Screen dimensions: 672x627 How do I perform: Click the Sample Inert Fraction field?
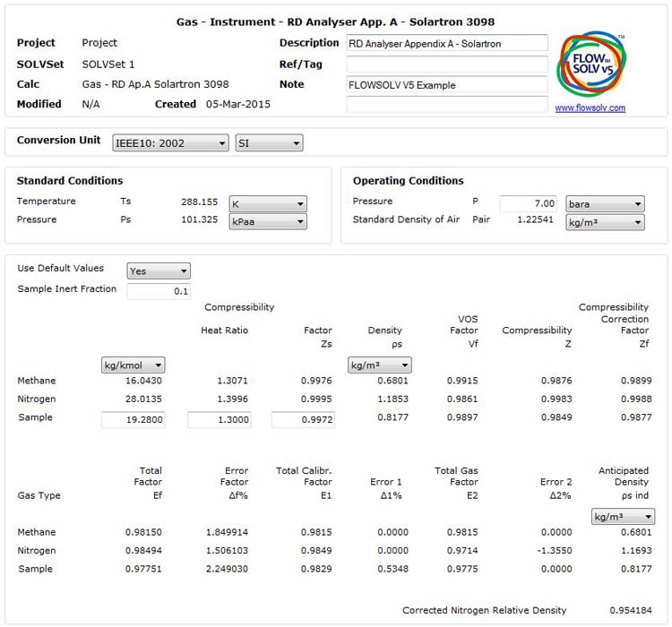click(x=159, y=291)
